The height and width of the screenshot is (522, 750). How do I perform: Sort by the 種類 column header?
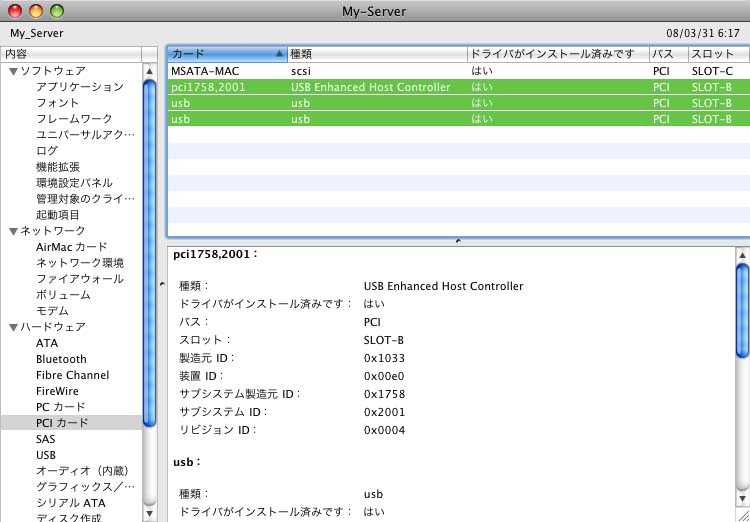[x=377, y=54]
